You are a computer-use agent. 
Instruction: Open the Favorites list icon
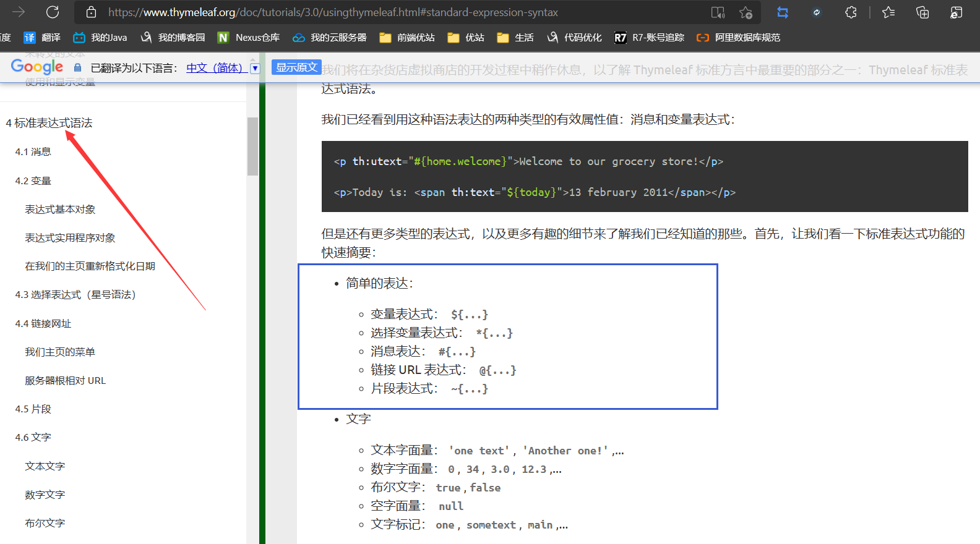[888, 12]
